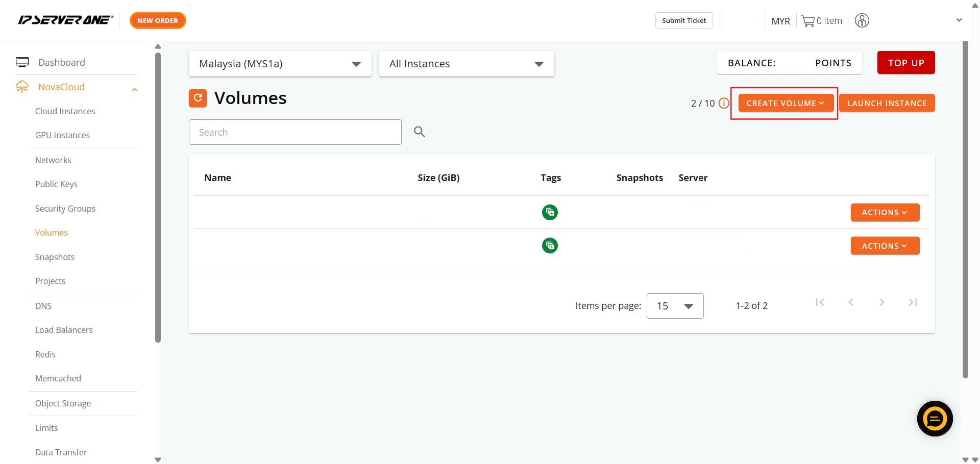Open the All Instances filter dropdown
The width and height of the screenshot is (980, 464).
[466, 64]
